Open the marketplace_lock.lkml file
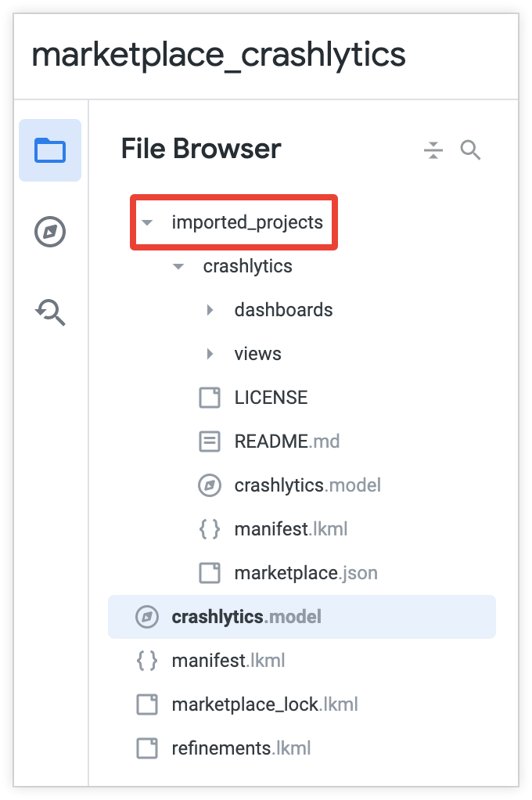Image resolution: width=532 pixels, height=800 pixels. pos(264,705)
